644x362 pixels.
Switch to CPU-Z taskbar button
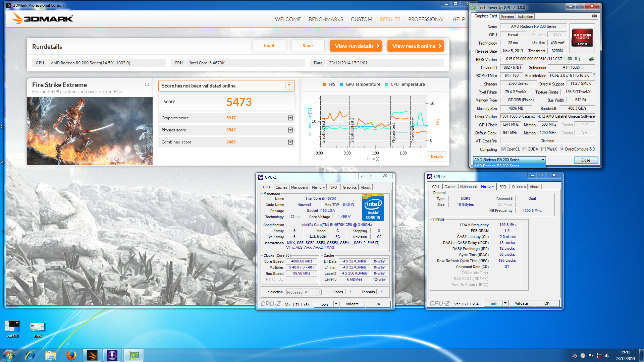(x=112, y=355)
